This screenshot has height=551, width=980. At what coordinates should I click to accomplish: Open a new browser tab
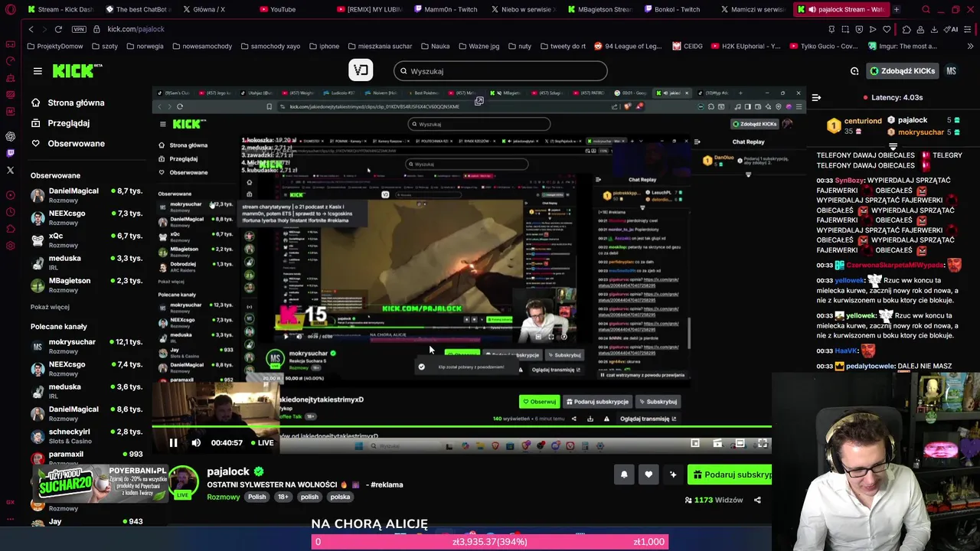coord(896,9)
